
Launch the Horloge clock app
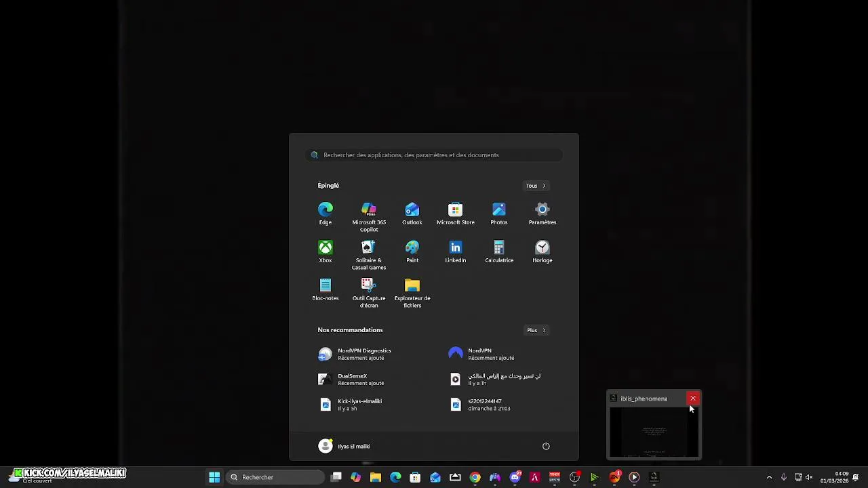542,251
